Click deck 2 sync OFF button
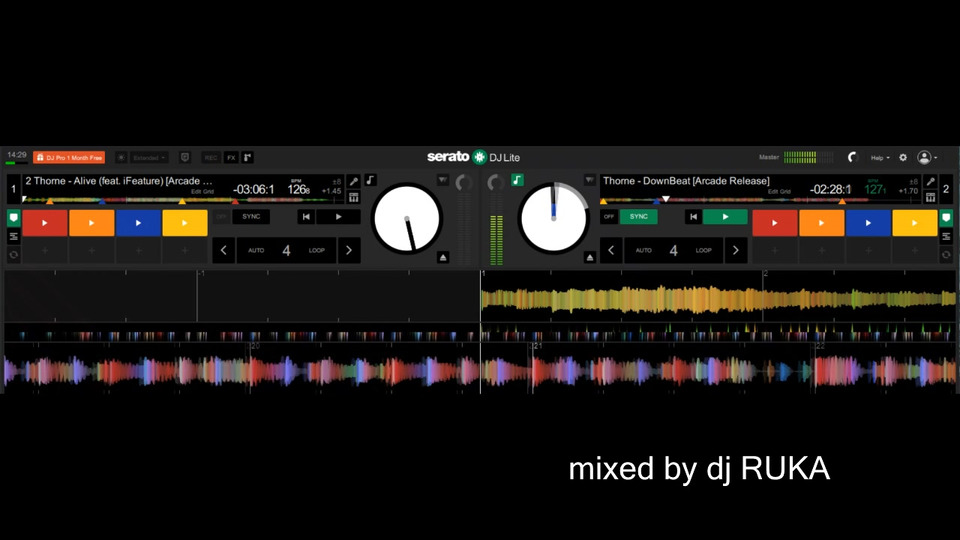This screenshot has width=960, height=540. 609,217
